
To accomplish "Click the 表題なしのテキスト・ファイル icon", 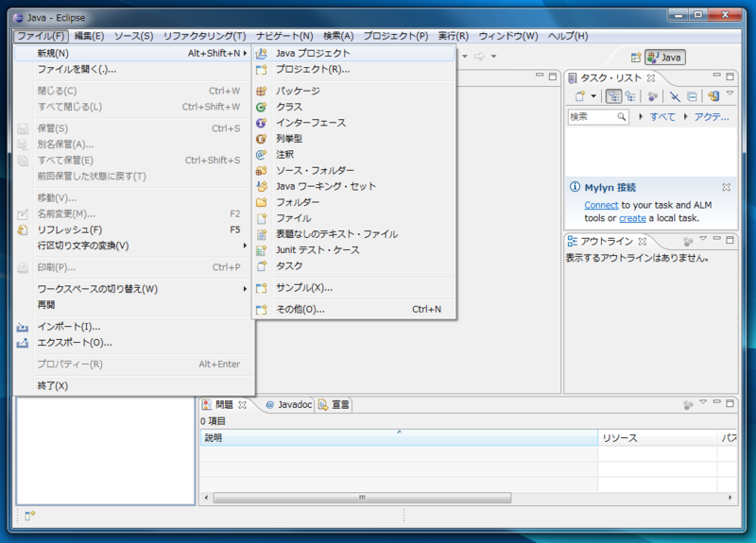I will coord(262,234).
